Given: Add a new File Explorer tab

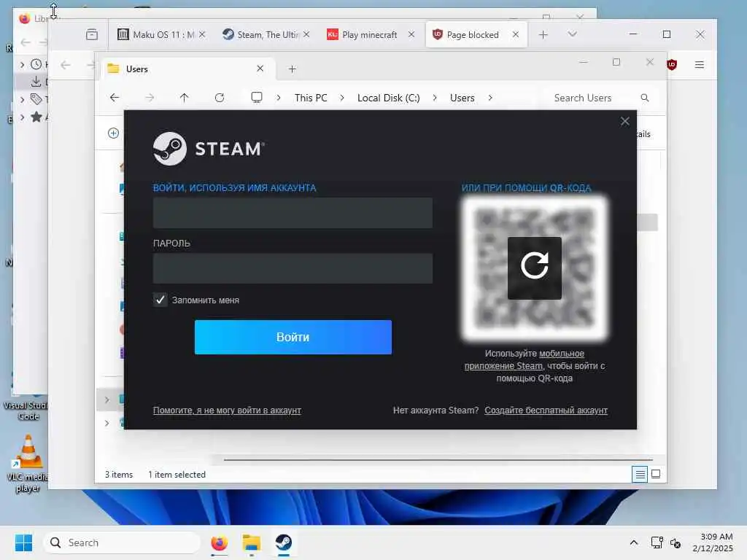Looking at the screenshot, I should click(x=293, y=69).
